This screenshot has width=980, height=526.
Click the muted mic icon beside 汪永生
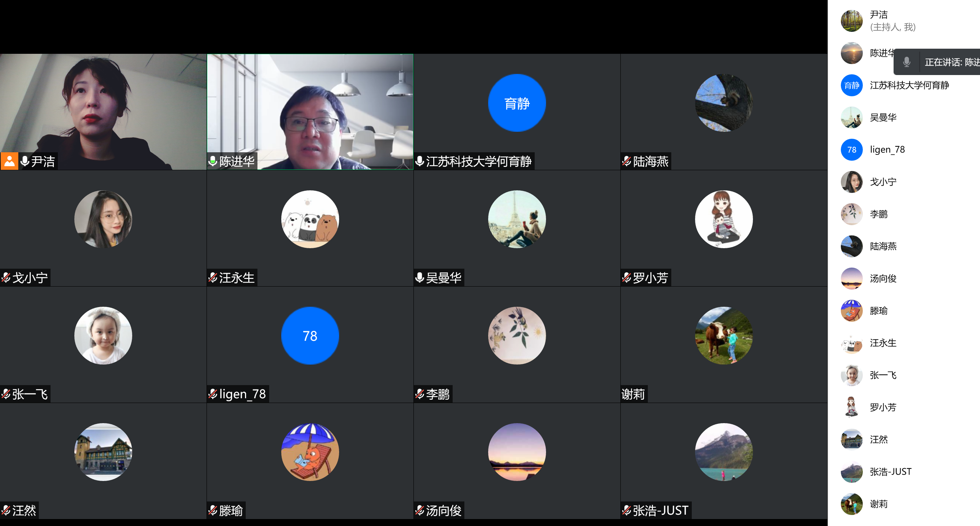point(213,278)
